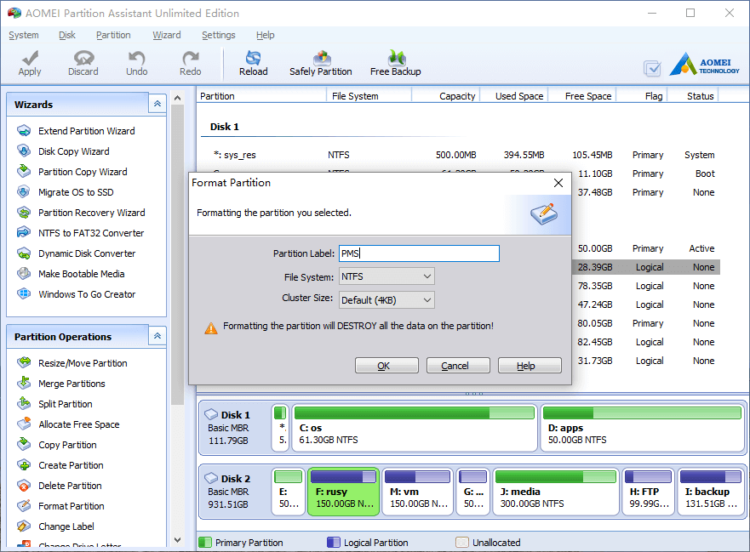
Task: Collapse the Partition Operations panel
Action: 157,336
